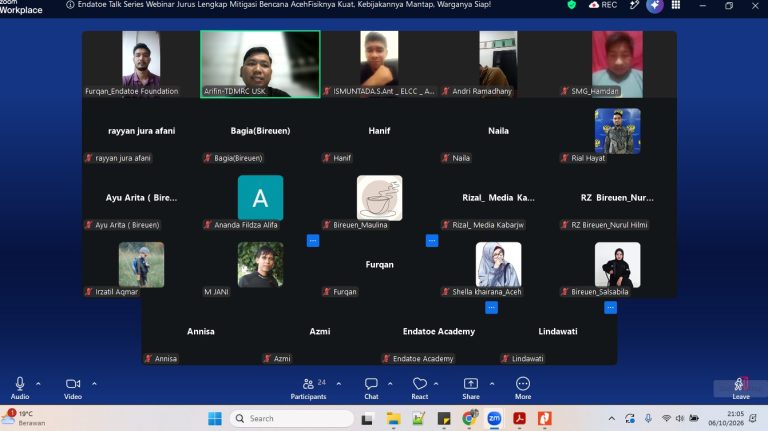The height and width of the screenshot is (431, 768).
Task: Toggle the Video camera button
Action: coord(73,388)
